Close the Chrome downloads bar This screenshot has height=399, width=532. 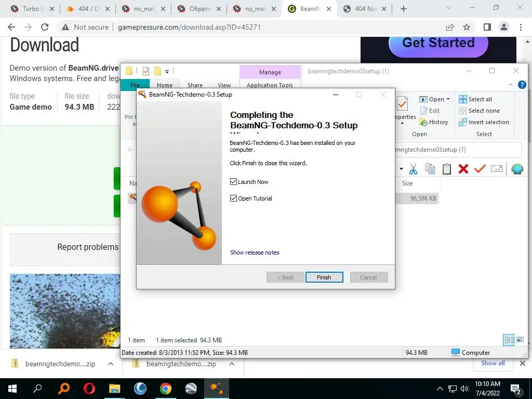(x=523, y=363)
